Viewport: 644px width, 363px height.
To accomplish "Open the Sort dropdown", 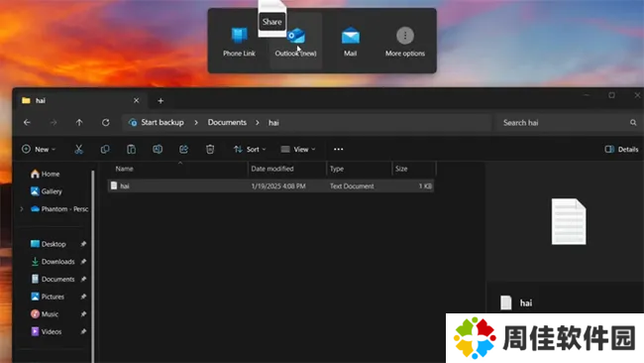I will pyautogui.click(x=250, y=149).
